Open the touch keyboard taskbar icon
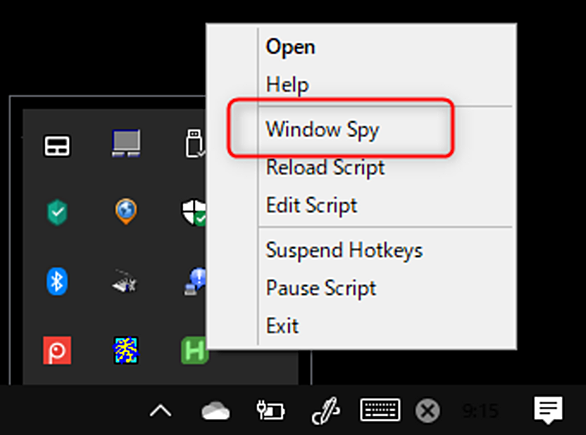The height and width of the screenshot is (435, 586). click(x=380, y=410)
